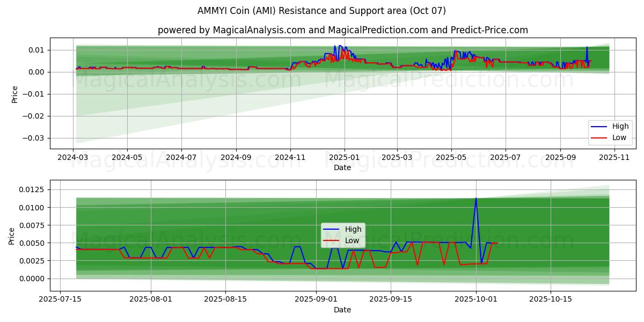Click the 2025-11 date tick label
644x322 pixels.
(x=614, y=158)
